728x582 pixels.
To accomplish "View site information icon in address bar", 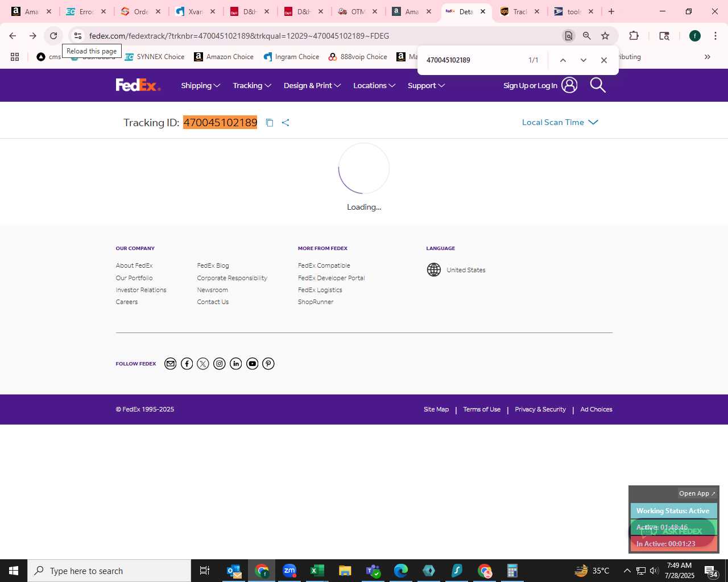I will tap(78, 36).
